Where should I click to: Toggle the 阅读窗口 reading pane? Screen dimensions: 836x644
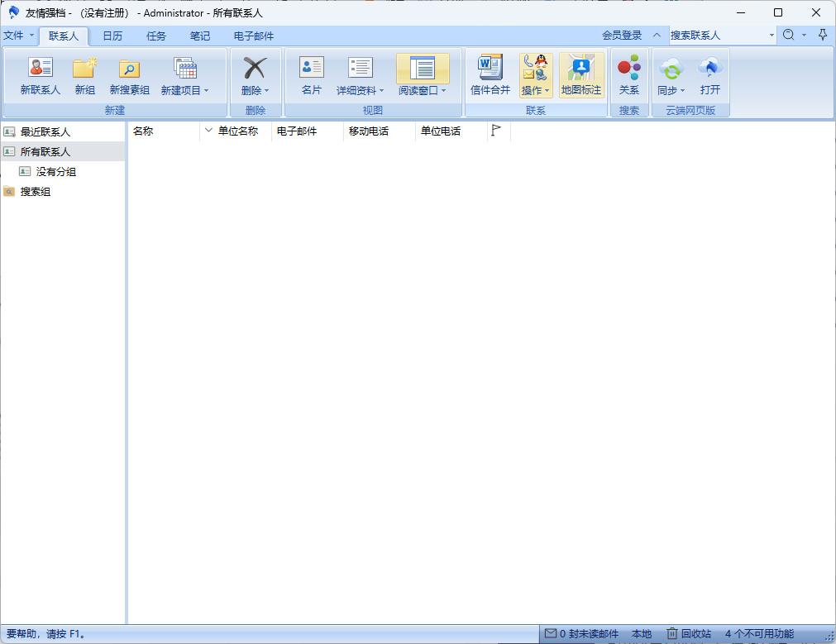tap(423, 68)
